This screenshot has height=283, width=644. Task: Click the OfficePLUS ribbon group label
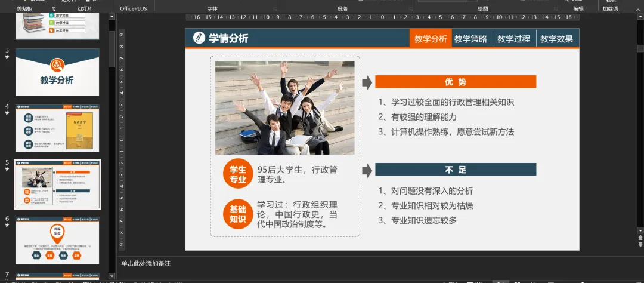click(x=132, y=8)
